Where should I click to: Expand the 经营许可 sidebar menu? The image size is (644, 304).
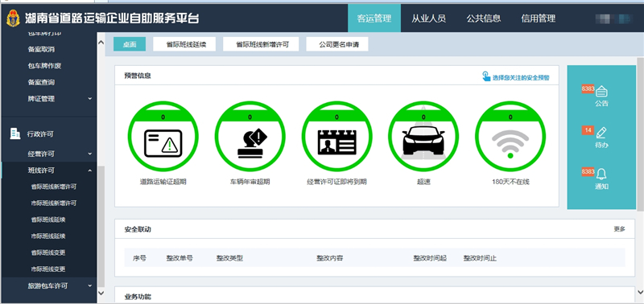coord(90,154)
